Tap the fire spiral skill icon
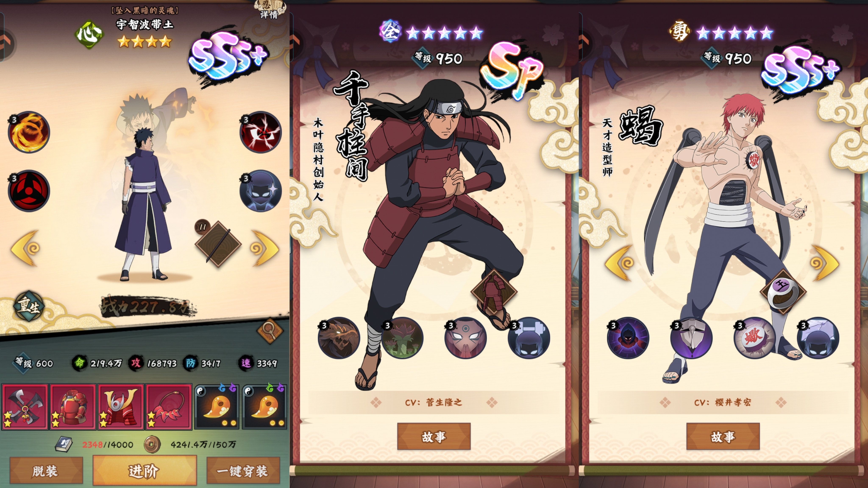868x488 pixels. (29, 132)
